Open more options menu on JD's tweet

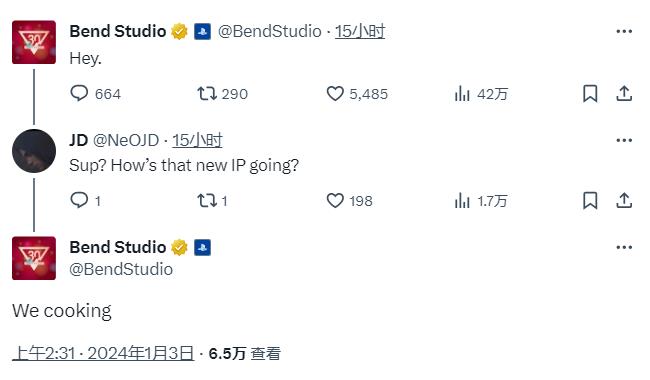[x=624, y=140]
